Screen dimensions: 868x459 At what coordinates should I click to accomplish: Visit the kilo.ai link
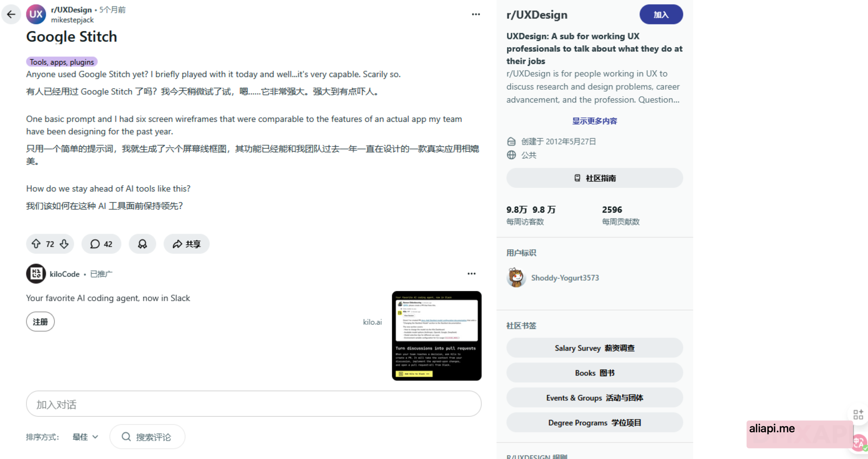coord(372,322)
